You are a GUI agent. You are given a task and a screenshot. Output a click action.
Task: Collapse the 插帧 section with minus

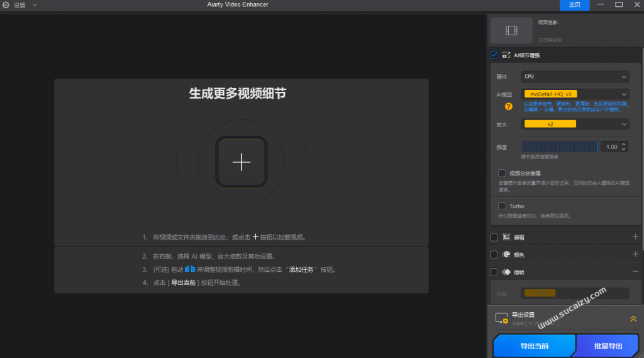click(635, 272)
